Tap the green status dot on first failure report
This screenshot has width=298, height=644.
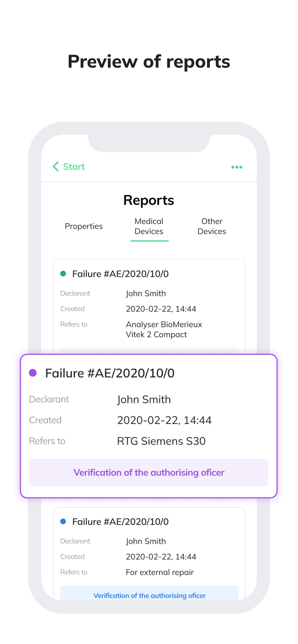pyautogui.click(x=62, y=273)
